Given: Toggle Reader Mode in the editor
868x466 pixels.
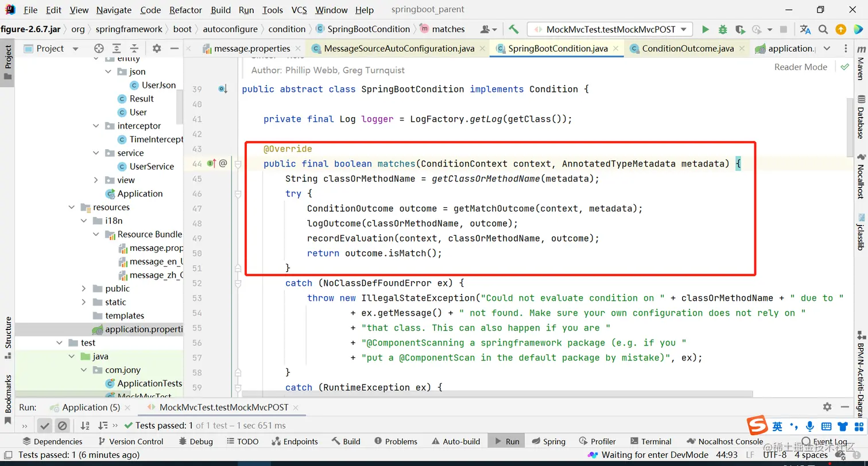Looking at the screenshot, I should 800,67.
